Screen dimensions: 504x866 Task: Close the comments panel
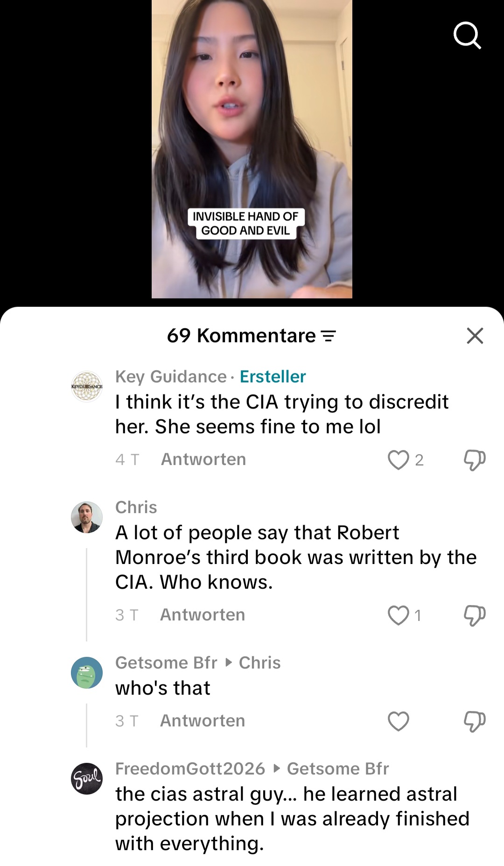click(475, 336)
